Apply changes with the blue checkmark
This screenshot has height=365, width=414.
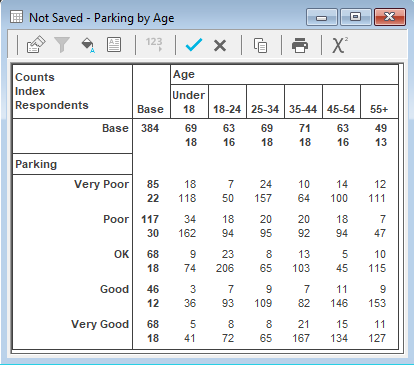point(194,45)
